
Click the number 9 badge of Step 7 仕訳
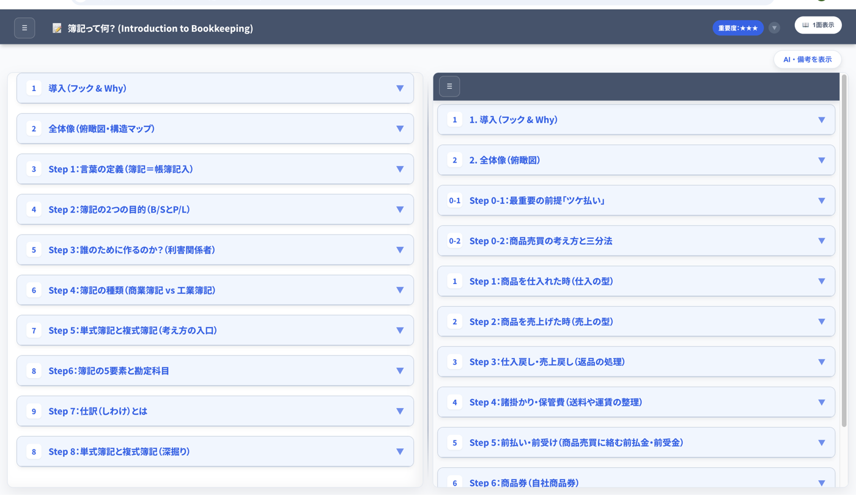pyautogui.click(x=34, y=411)
